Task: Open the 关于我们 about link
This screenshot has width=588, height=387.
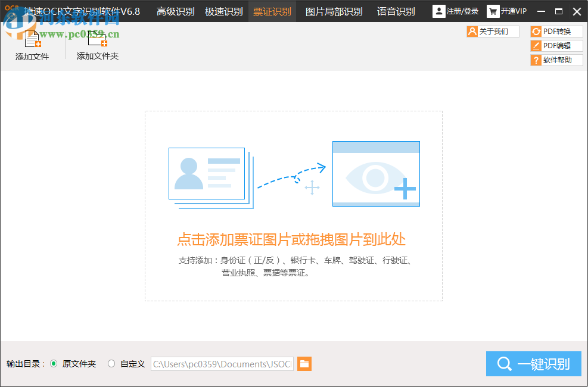Action: 493,32
